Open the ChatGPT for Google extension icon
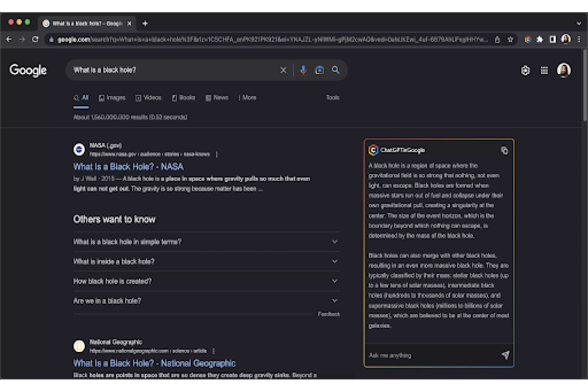588x392 pixels. [x=528, y=39]
